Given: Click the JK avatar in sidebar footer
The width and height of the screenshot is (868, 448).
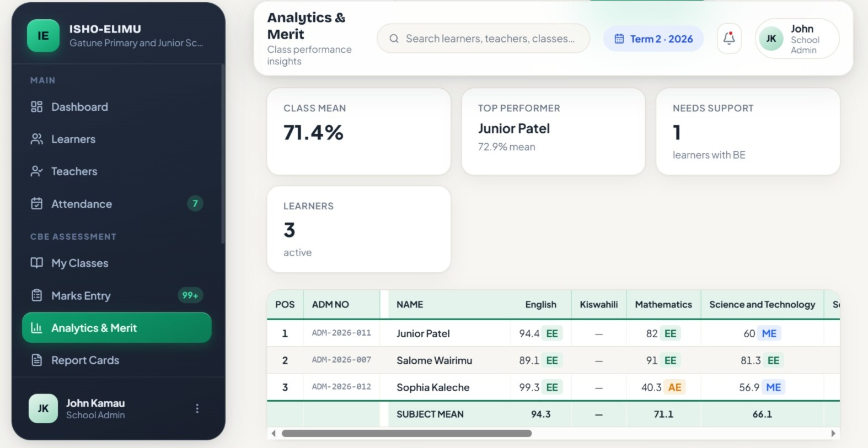Looking at the screenshot, I should pyautogui.click(x=43, y=408).
